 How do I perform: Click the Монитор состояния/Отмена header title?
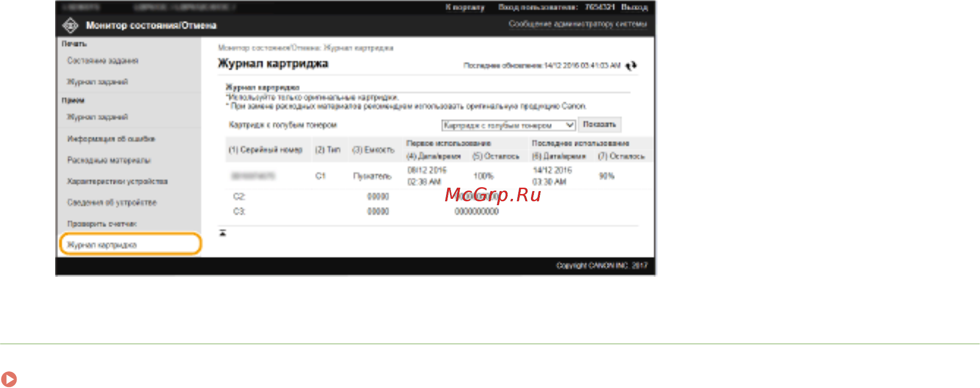click(x=151, y=25)
